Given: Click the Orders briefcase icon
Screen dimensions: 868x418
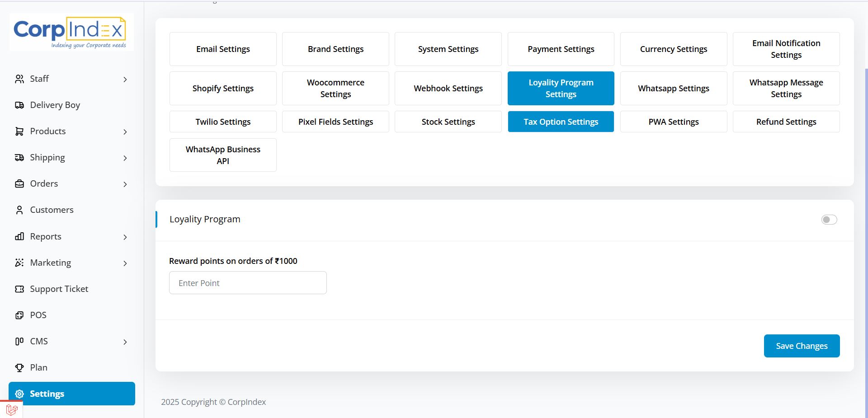Looking at the screenshot, I should tap(19, 184).
